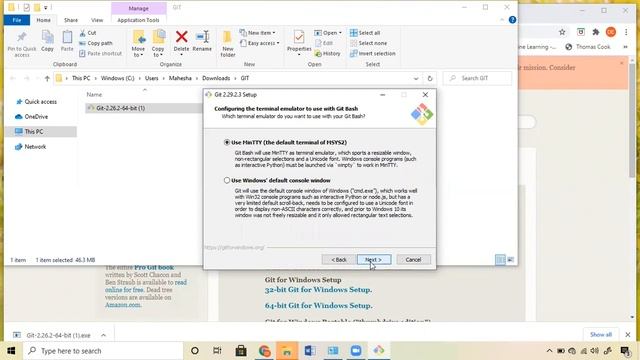This screenshot has width=640, height=360.
Task: Select the Use MinTTY radio option
Action: click(x=227, y=142)
